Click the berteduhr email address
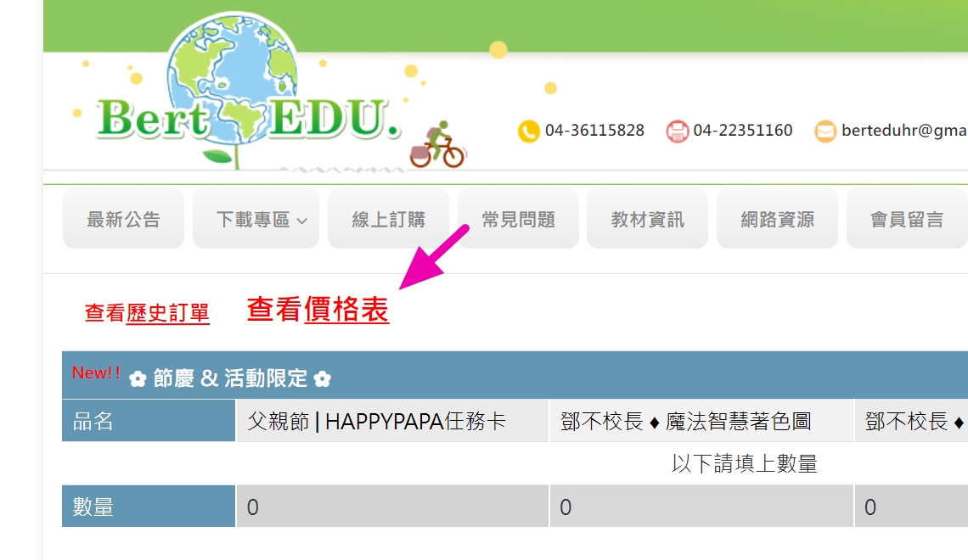This screenshot has width=968, height=560. pos(903,131)
